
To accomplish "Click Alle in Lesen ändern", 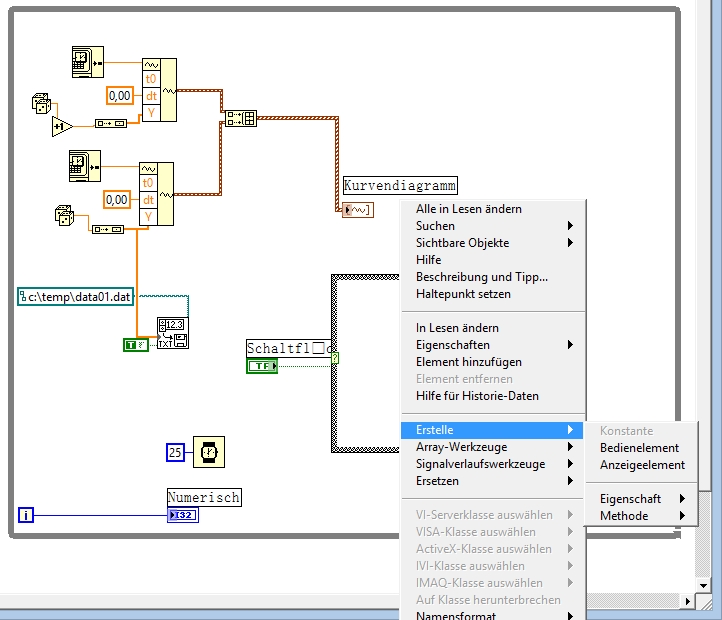I will click(x=469, y=209).
